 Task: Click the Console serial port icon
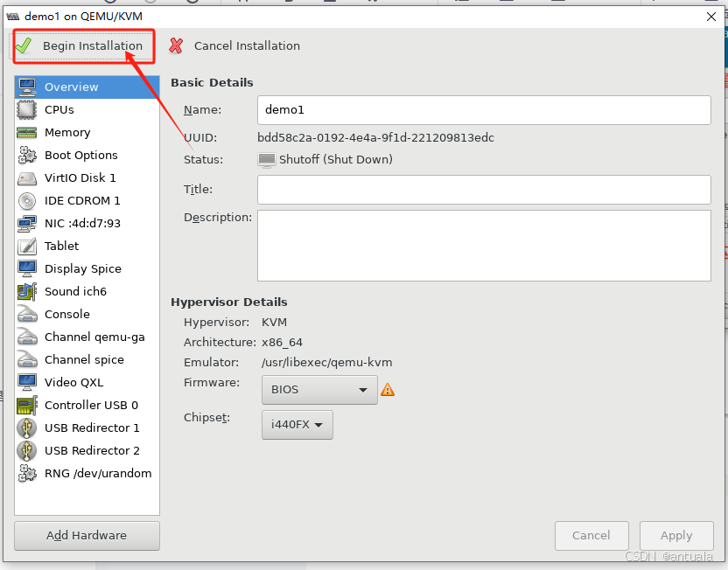coord(27,314)
